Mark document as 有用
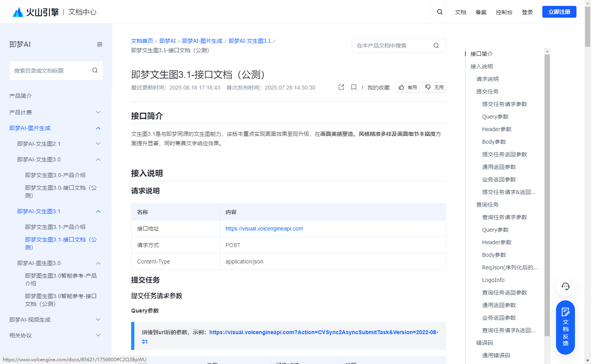Image resolution: width=591 pixels, height=364 pixels. tap(408, 87)
